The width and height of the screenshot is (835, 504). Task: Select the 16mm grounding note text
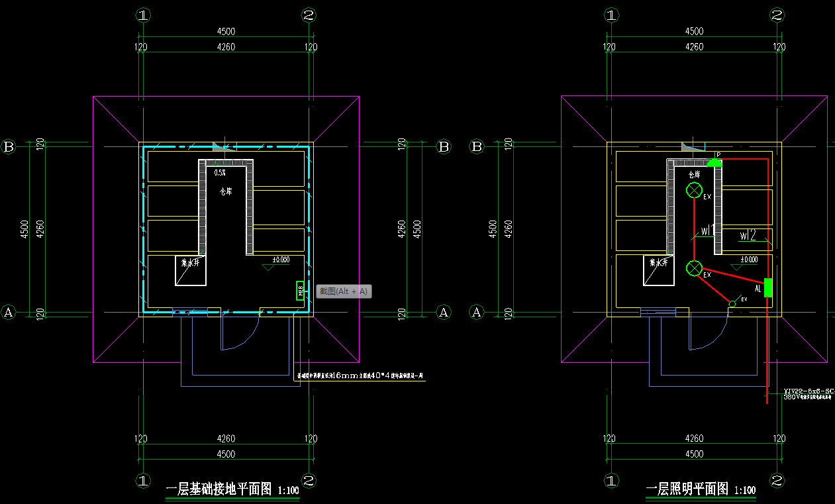point(360,376)
